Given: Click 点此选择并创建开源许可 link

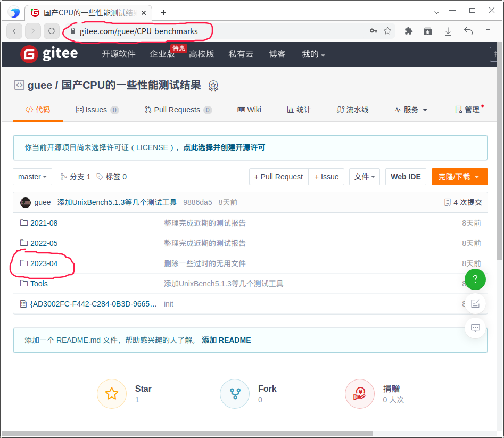Looking at the screenshot, I should (224, 147).
